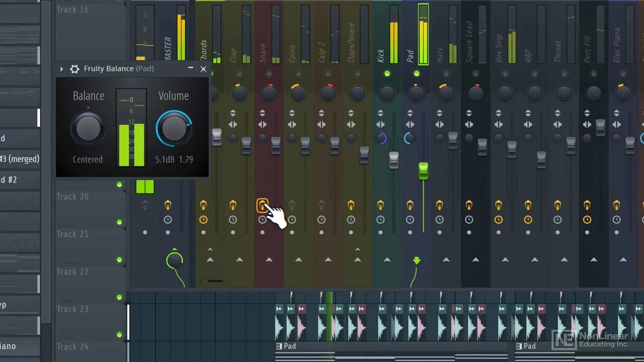This screenshot has height=362, width=644.
Task: Select the Square Lead mixer track label
Action: pyautogui.click(x=469, y=42)
